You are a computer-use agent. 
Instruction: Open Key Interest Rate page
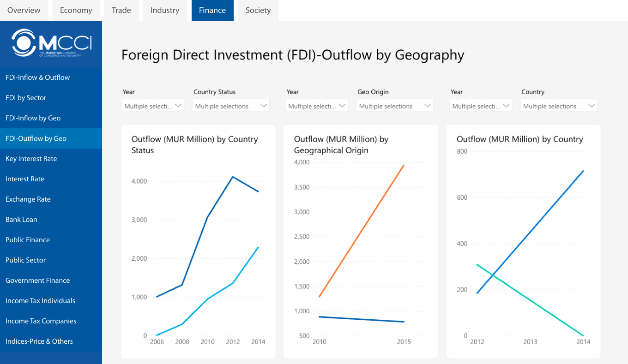coord(31,159)
